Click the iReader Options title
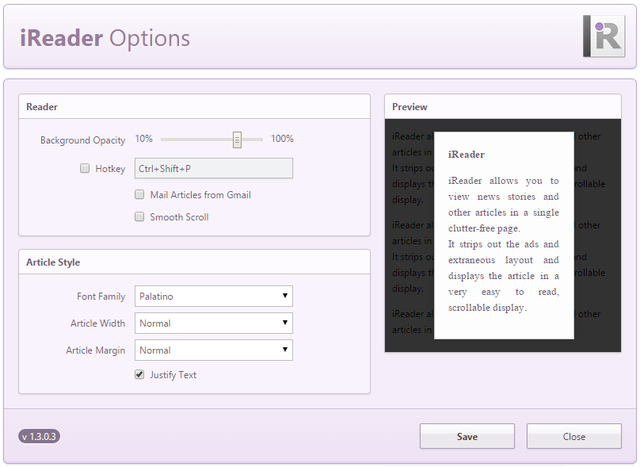This screenshot has width=640, height=467. coord(105,38)
